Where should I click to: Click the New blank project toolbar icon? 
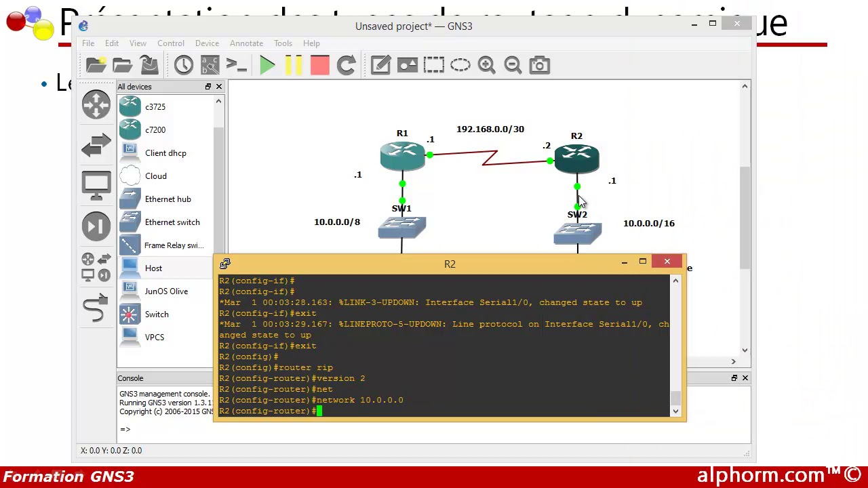[x=96, y=65]
